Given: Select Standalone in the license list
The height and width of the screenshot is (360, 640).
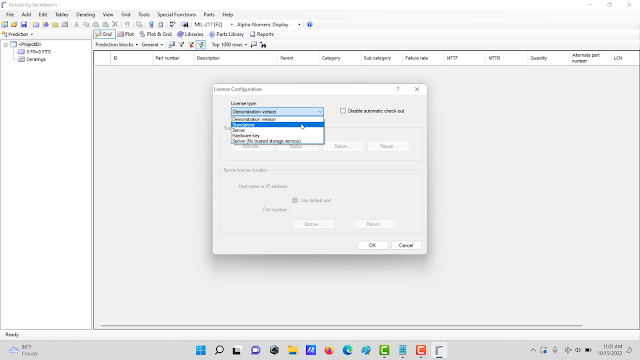Looking at the screenshot, I should coord(278,125).
